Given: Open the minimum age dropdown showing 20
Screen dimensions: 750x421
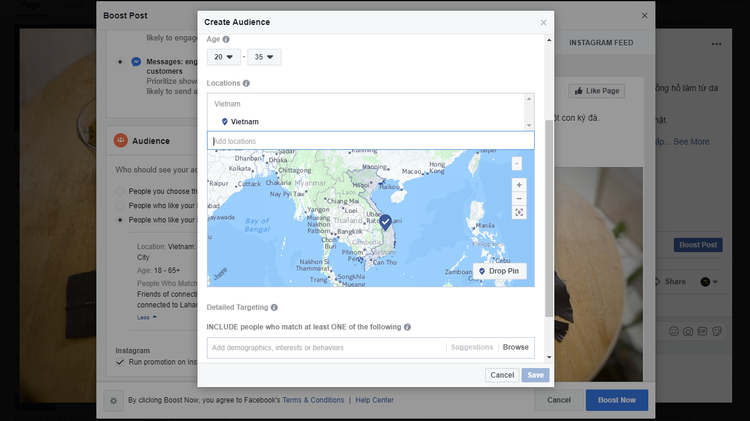Looking at the screenshot, I should 223,57.
